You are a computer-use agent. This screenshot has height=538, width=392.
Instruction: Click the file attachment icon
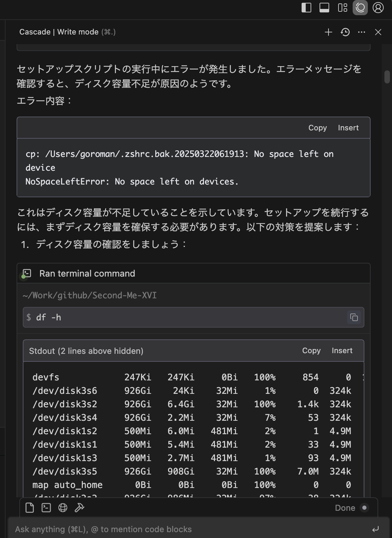point(30,508)
